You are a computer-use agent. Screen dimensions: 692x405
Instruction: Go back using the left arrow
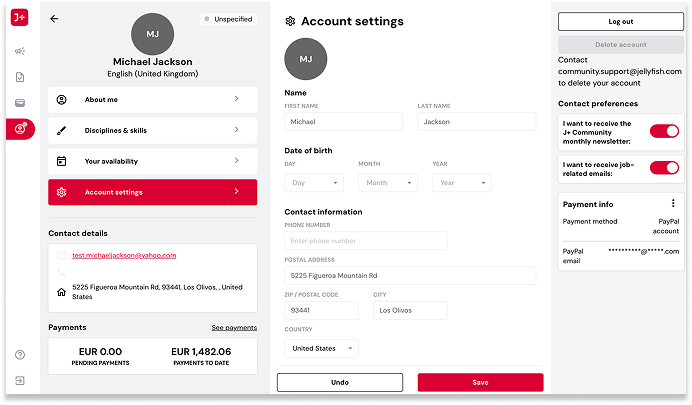(x=54, y=19)
